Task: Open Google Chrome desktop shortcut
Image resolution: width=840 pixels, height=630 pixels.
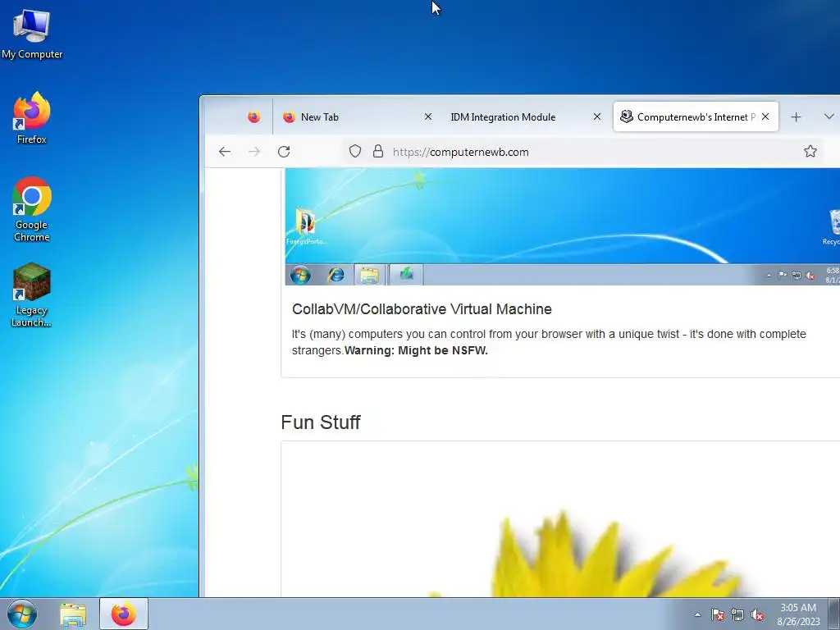Action: [x=32, y=209]
